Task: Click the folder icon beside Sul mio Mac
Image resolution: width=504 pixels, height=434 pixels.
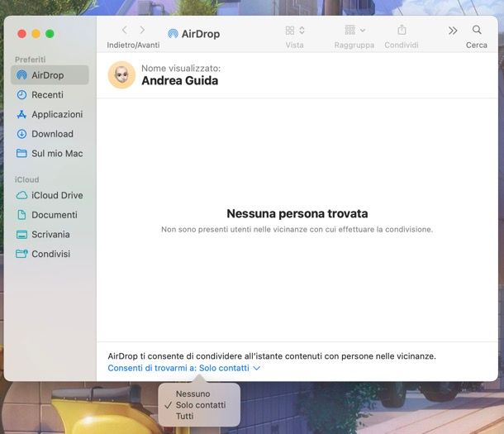Action: [x=21, y=154]
